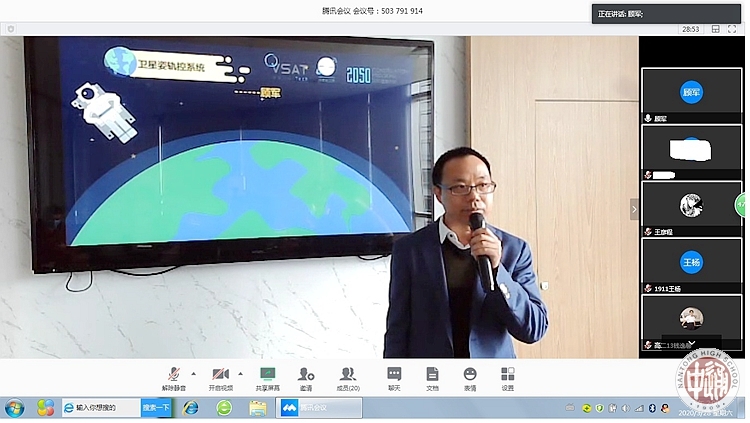Screen dimensions: 750x423
Task: Open the emoji (表情) reactions
Action: tap(470, 376)
